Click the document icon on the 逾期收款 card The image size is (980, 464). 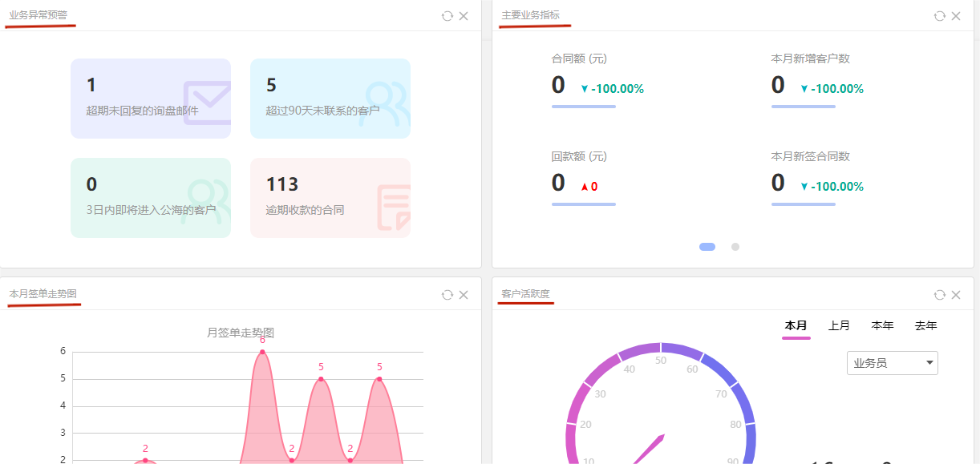tap(395, 208)
